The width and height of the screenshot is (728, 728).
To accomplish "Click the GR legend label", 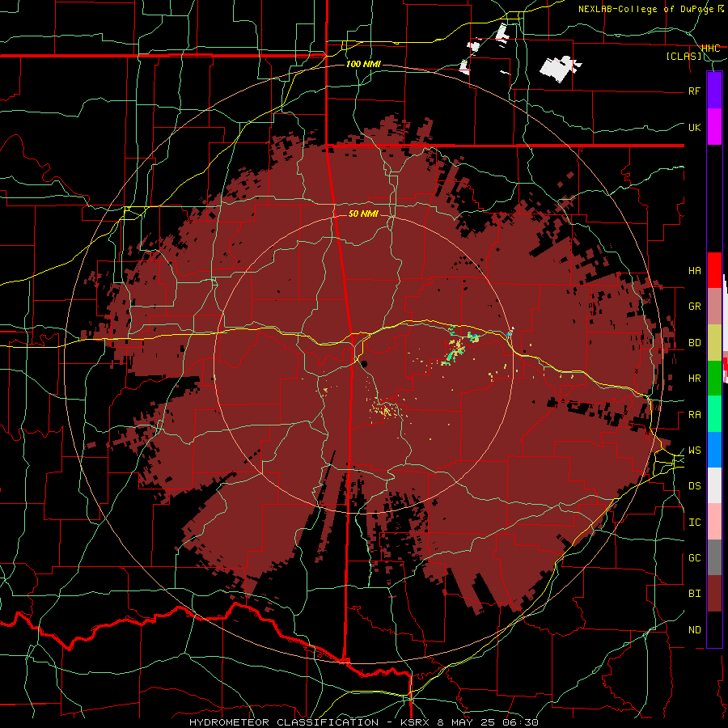I will point(694,307).
